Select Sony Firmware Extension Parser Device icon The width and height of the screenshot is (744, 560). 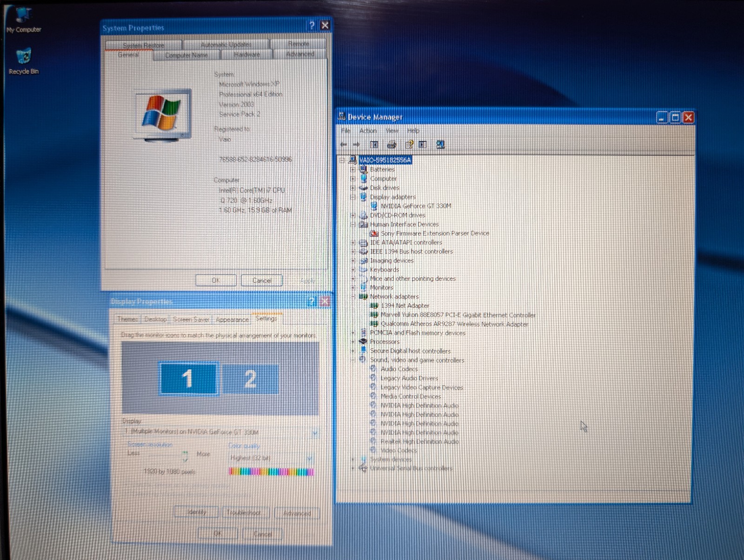click(374, 233)
